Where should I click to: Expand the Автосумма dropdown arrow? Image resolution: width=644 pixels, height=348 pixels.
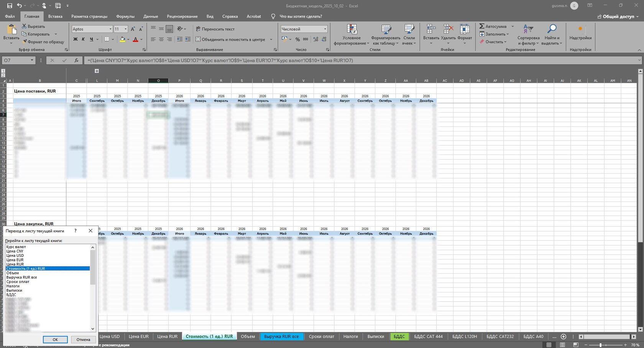point(513,26)
